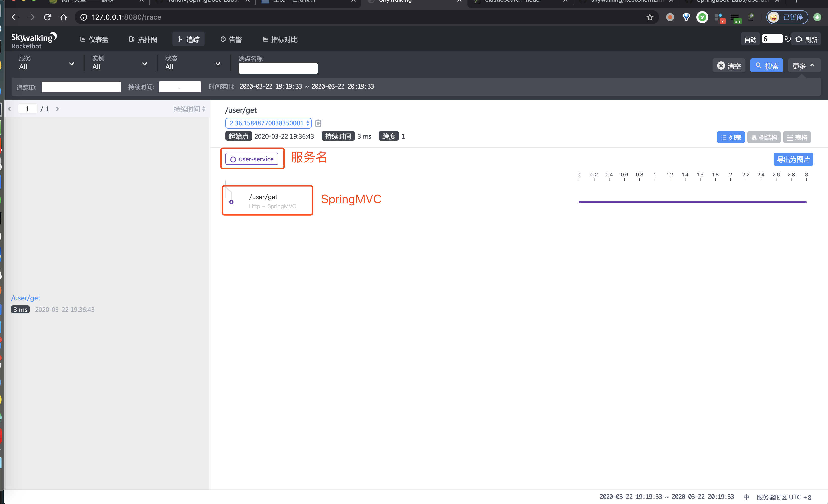This screenshot has height=504, width=828.
Task: Open the 指标对比 metrics comparison tab
Action: click(x=280, y=40)
